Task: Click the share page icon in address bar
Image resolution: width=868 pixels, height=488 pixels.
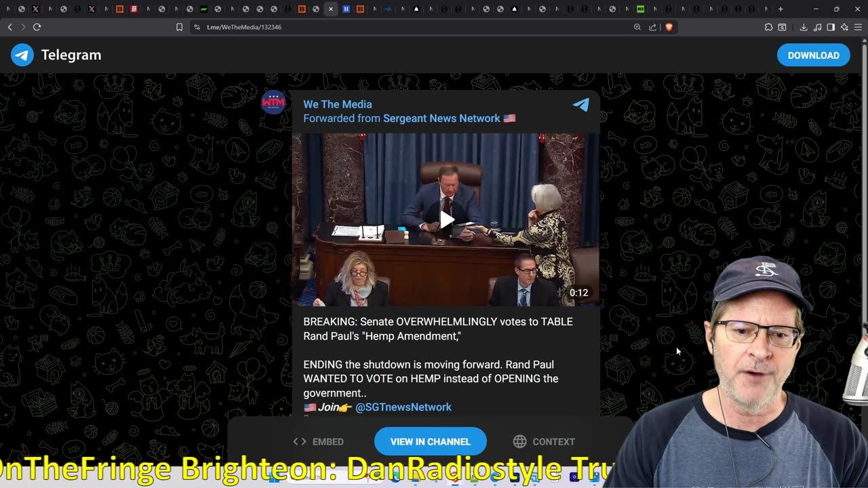Action: [x=653, y=27]
